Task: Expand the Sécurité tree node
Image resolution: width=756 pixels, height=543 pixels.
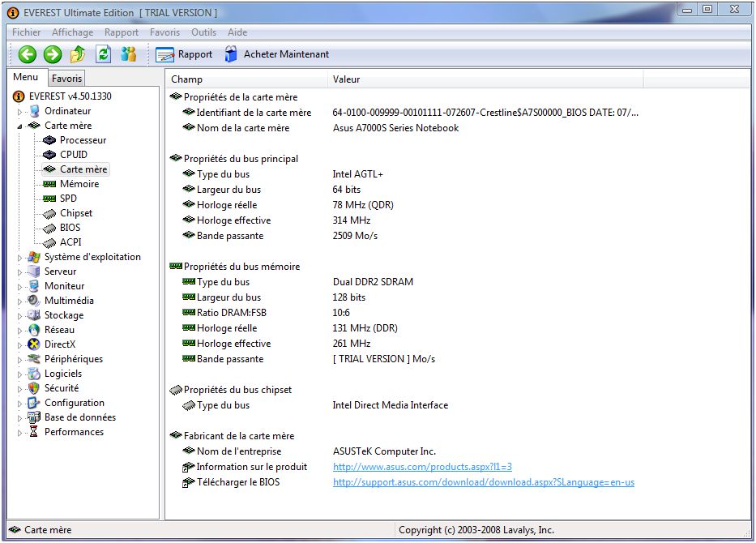Action: [19, 389]
